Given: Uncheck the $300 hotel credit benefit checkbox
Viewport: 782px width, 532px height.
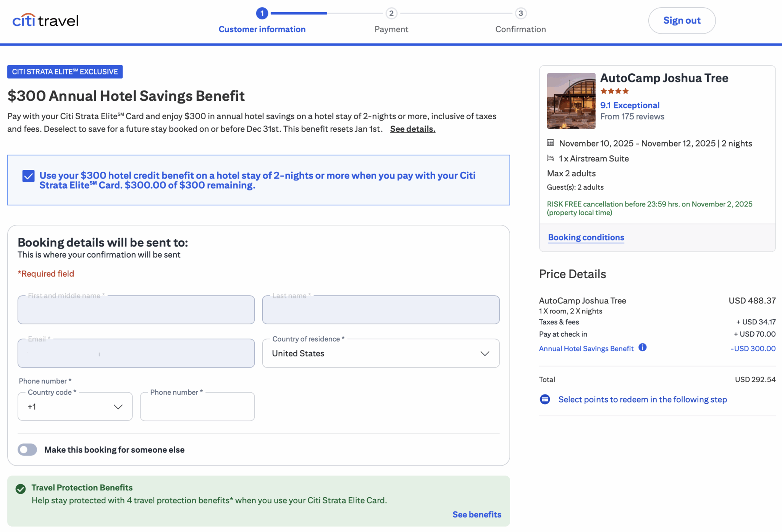Looking at the screenshot, I should click(x=28, y=176).
